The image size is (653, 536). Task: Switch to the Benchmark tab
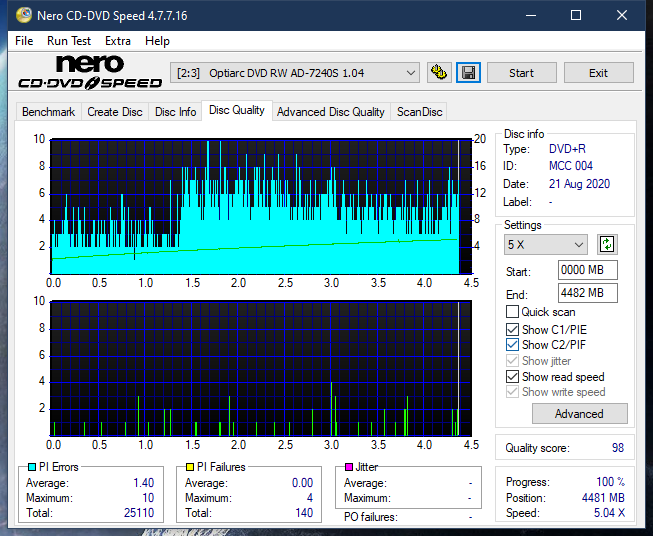point(48,112)
